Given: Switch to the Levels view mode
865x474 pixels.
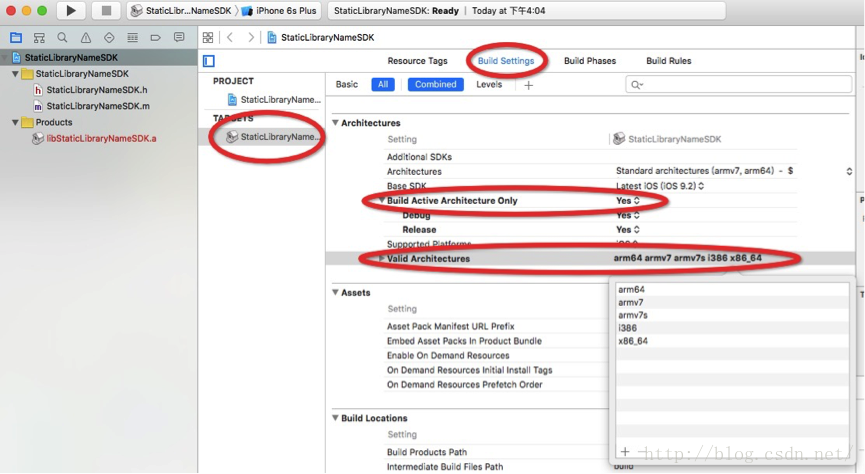Looking at the screenshot, I should [489, 84].
